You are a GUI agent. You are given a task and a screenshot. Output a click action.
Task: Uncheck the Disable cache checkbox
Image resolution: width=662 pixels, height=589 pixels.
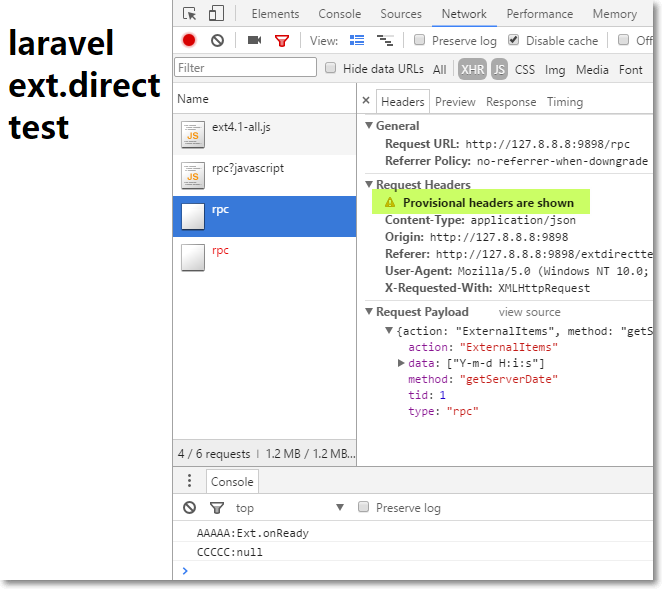tap(513, 40)
